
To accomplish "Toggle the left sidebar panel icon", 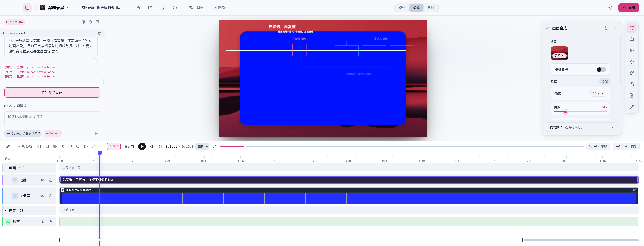I will click(x=27, y=8).
